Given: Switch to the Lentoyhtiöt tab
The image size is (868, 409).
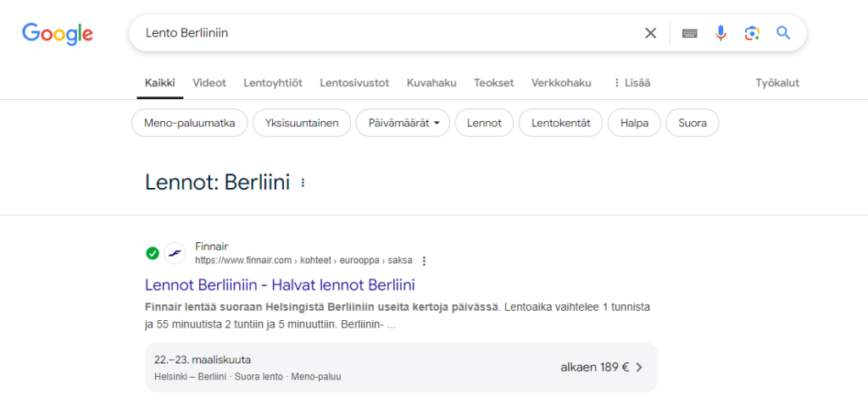Looking at the screenshot, I should [x=273, y=83].
